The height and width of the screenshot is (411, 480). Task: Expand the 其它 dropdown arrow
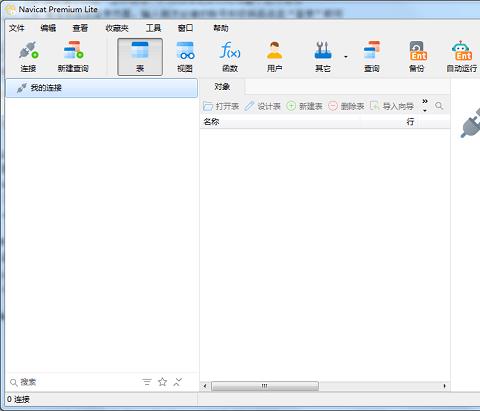[x=346, y=57]
